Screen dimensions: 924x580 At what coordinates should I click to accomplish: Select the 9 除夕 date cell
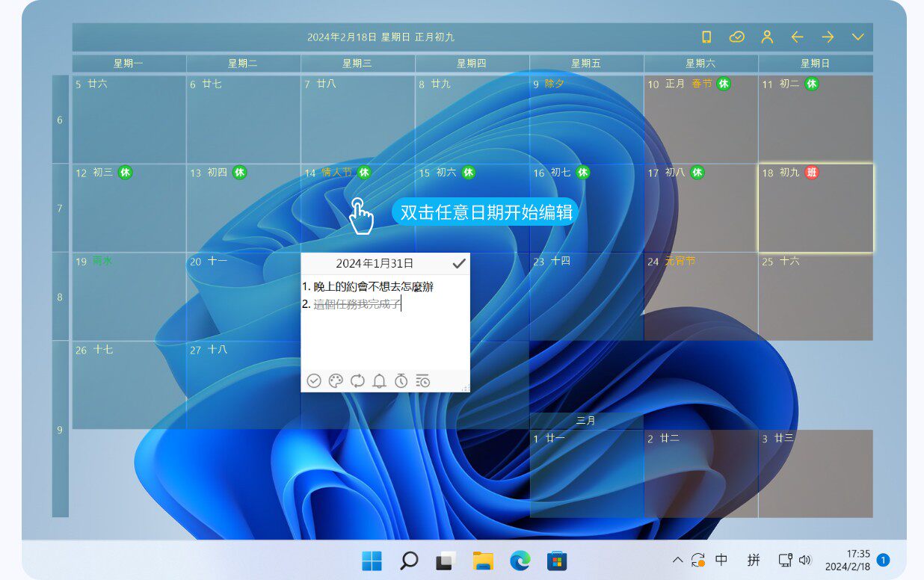(x=587, y=120)
